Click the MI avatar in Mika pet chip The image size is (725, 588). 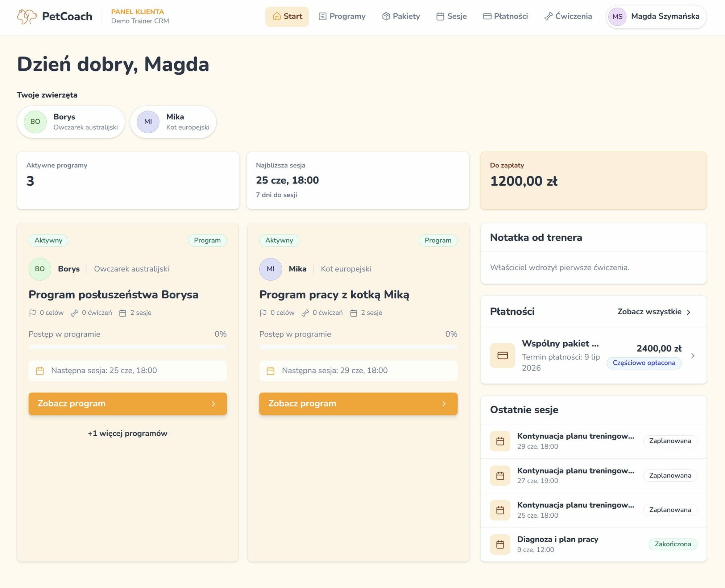[148, 122]
